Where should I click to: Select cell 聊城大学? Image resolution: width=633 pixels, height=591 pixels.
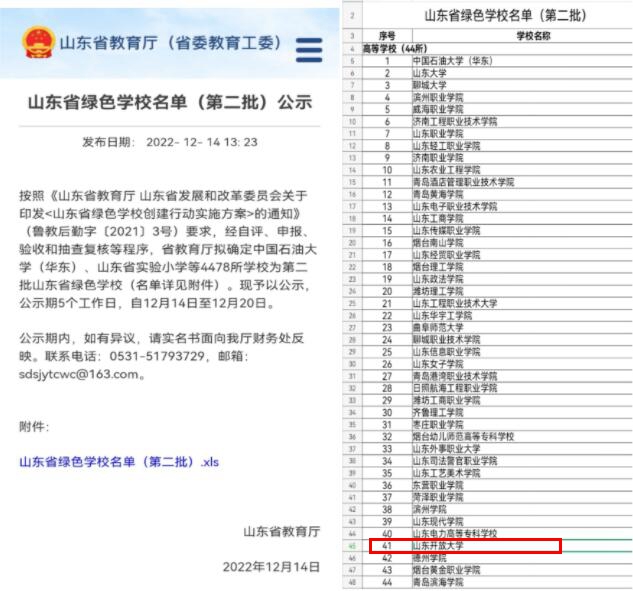522,85
